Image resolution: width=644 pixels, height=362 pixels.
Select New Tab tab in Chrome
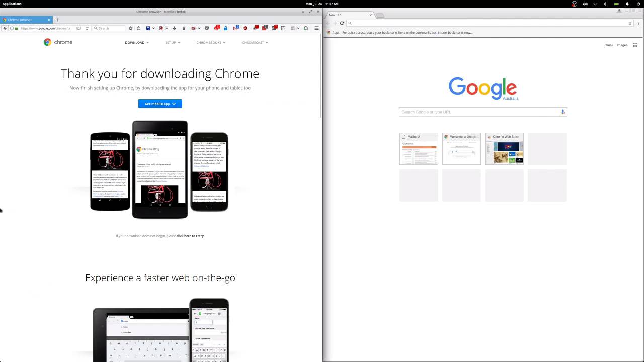point(350,15)
